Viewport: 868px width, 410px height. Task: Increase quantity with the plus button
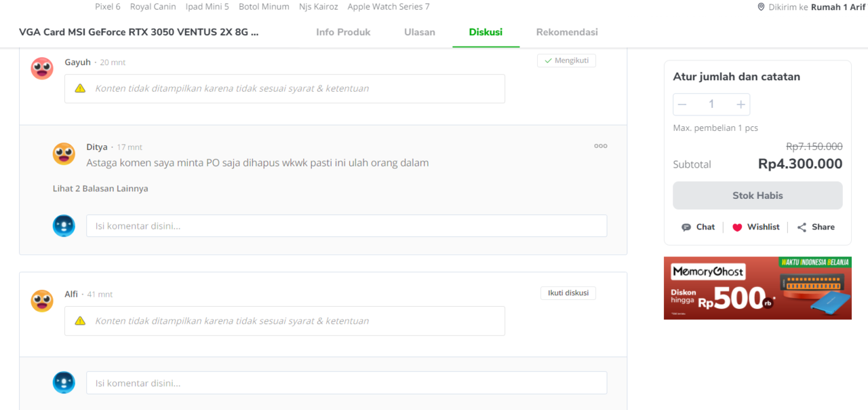741,105
